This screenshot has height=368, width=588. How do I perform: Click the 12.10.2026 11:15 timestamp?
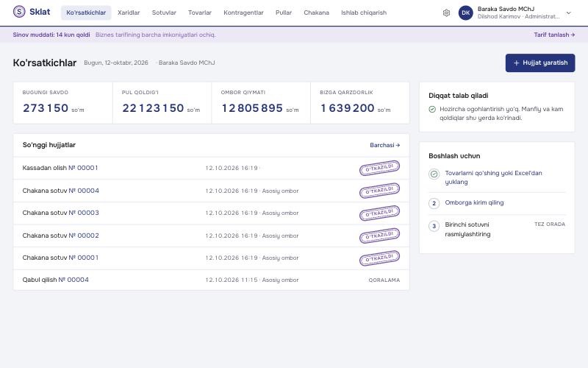tap(232, 280)
